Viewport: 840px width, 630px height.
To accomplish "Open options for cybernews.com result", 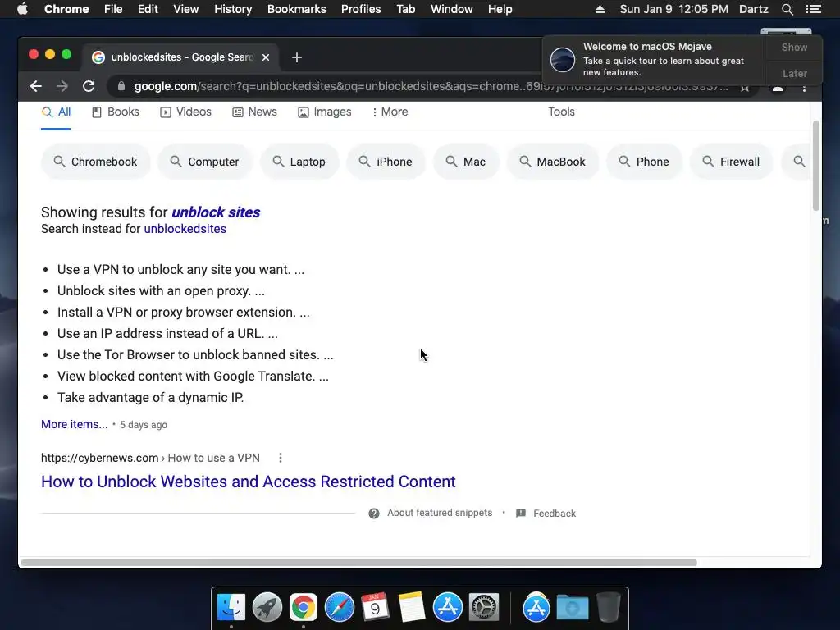I will coord(281,458).
